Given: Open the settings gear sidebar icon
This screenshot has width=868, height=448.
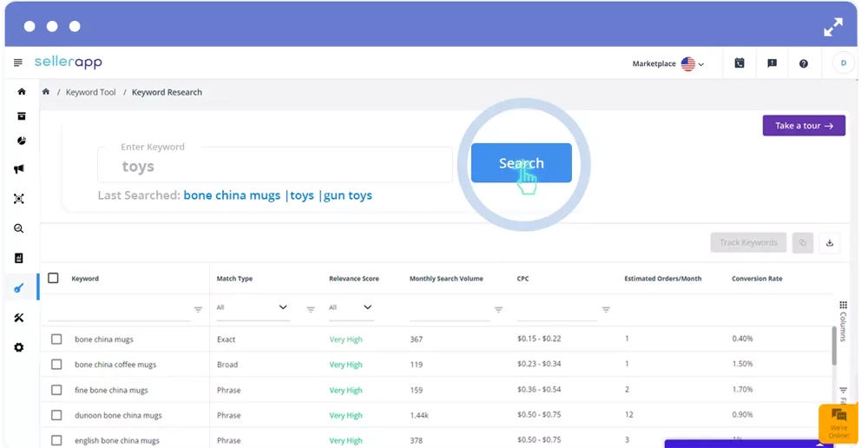Looking at the screenshot, I should coord(19,348).
